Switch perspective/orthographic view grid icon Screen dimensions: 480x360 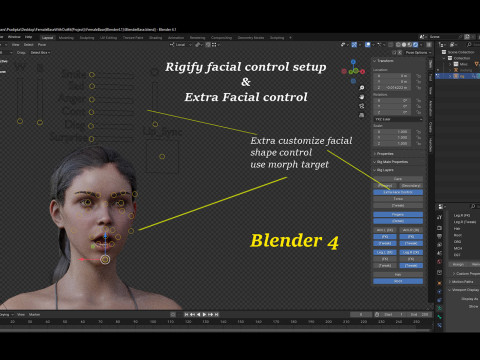(x=362, y=115)
